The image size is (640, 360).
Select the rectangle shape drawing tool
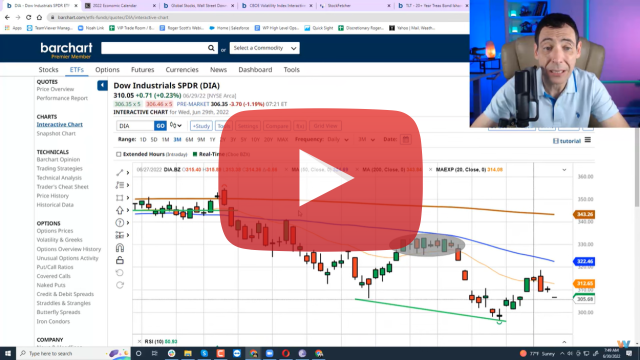click(x=120, y=198)
